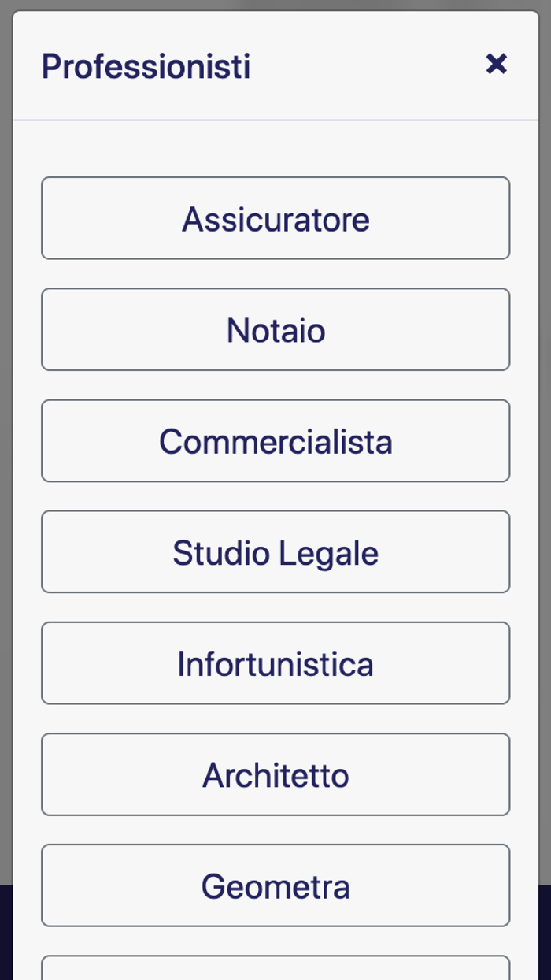
Task: Click the Notaio button
Action: coord(275,329)
